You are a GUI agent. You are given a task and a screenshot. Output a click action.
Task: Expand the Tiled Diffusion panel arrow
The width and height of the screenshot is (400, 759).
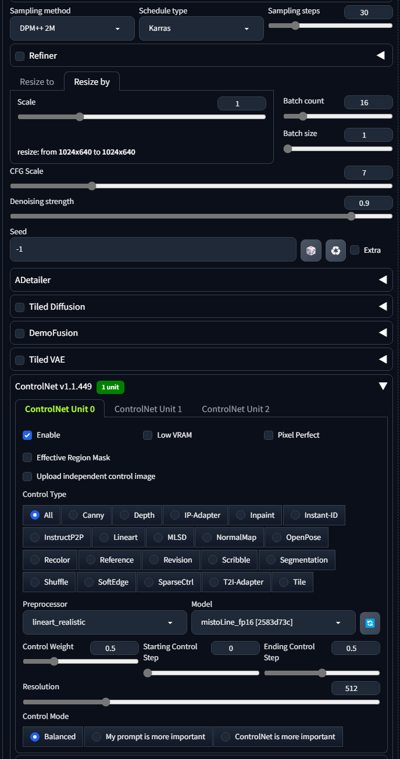coord(383,306)
